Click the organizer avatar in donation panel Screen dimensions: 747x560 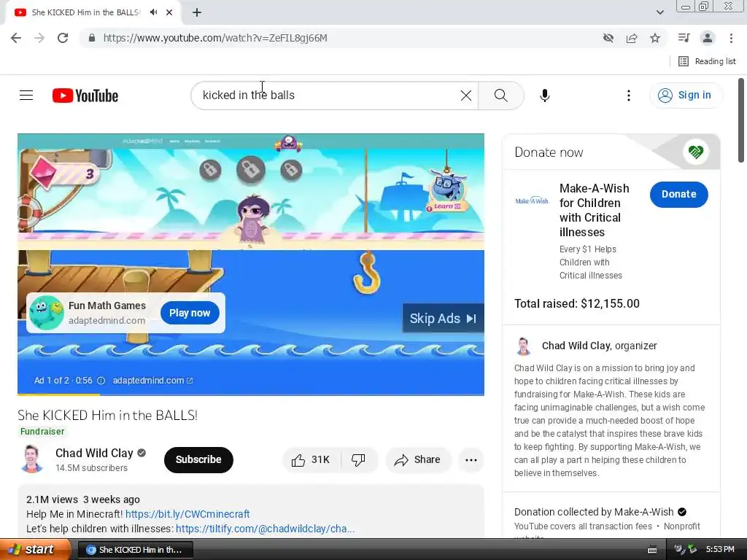tap(523, 346)
